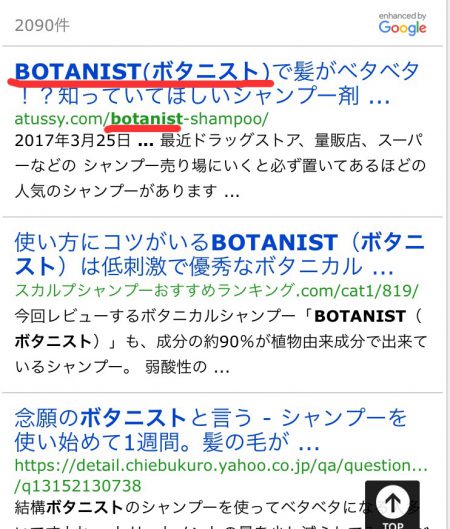450x529 pixels.
Task: Click the /q13152130738 URL continuation line
Action: point(78,486)
